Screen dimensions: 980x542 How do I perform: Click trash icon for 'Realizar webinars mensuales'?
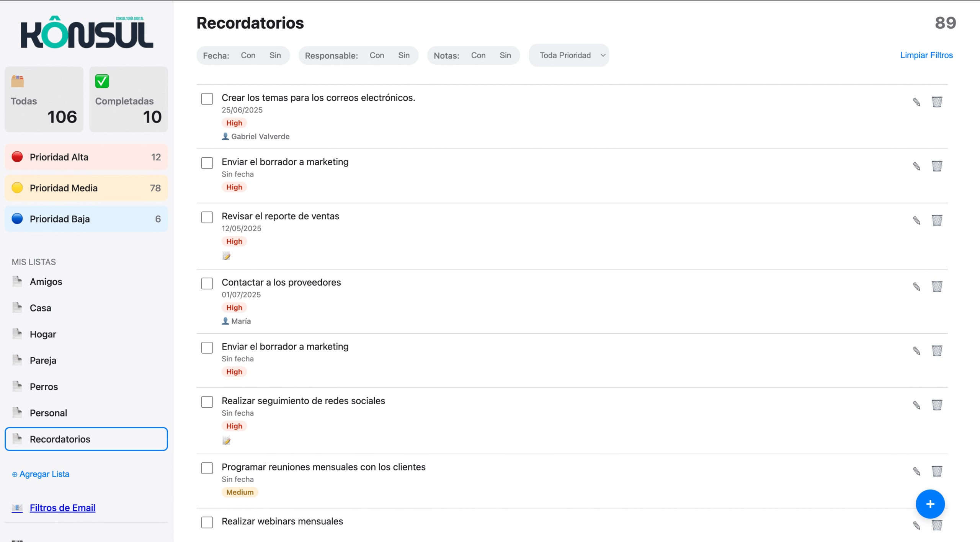[937, 526]
